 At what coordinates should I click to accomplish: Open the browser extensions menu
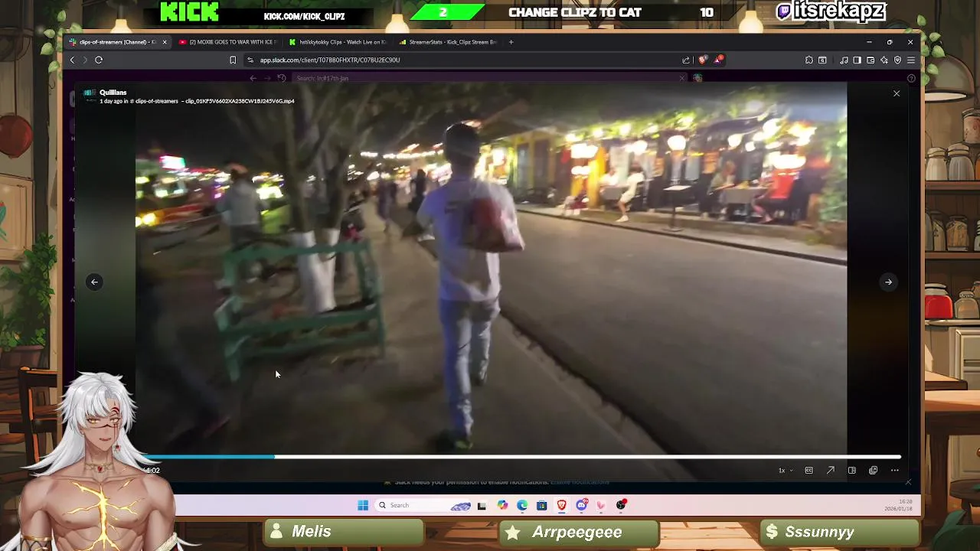[x=808, y=60]
